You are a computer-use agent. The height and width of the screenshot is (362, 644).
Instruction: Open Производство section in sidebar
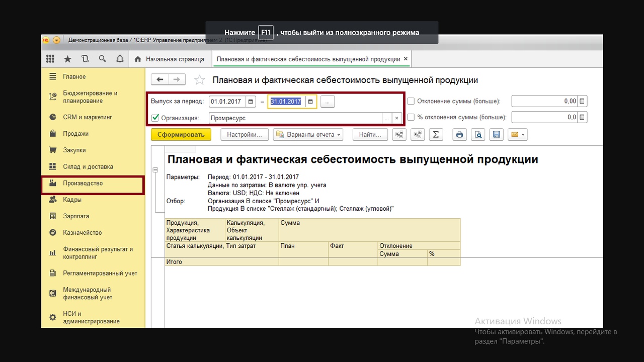pyautogui.click(x=83, y=184)
